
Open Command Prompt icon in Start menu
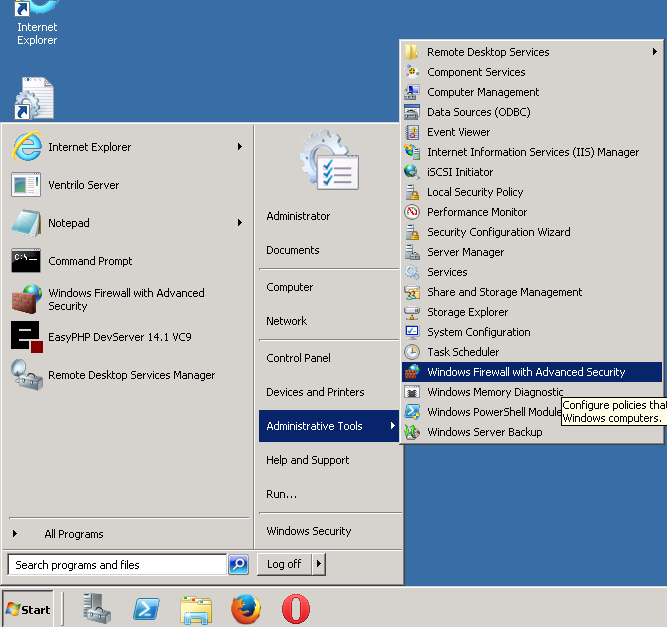coord(26,260)
